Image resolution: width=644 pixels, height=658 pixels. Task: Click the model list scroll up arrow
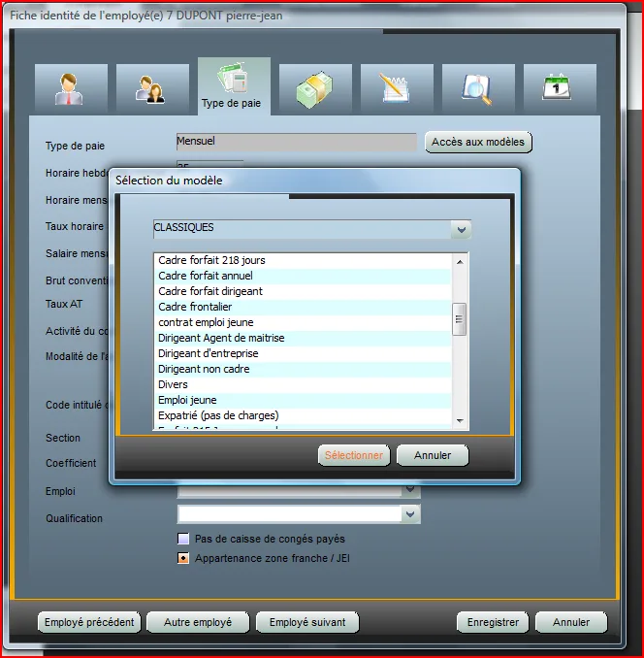click(460, 262)
